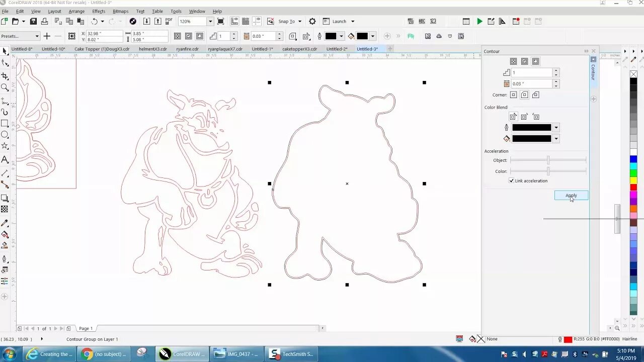The width and height of the screenshot is (644, 362).
Task: Choose mitered corner option in Contour docker
Action: coord(513,95)
